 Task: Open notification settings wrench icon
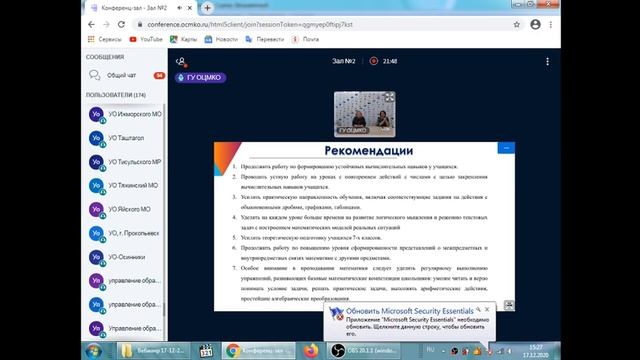click(478, 309)
